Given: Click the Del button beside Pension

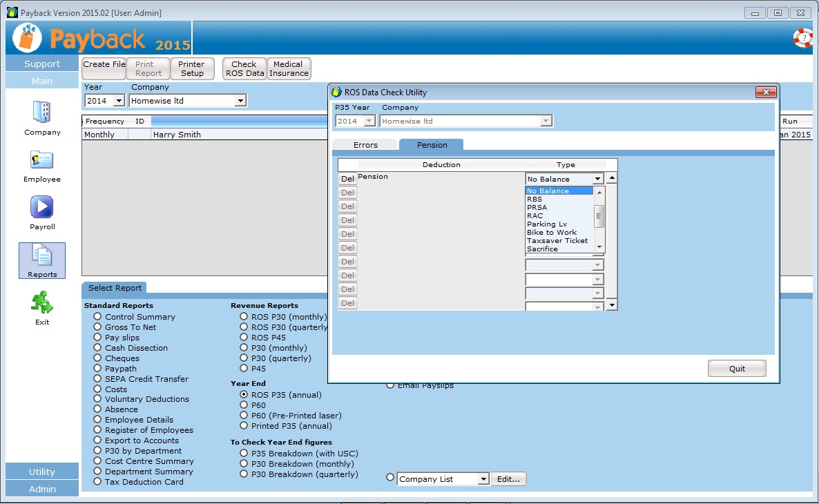Looking at the screenshot, I should [347, 179].
